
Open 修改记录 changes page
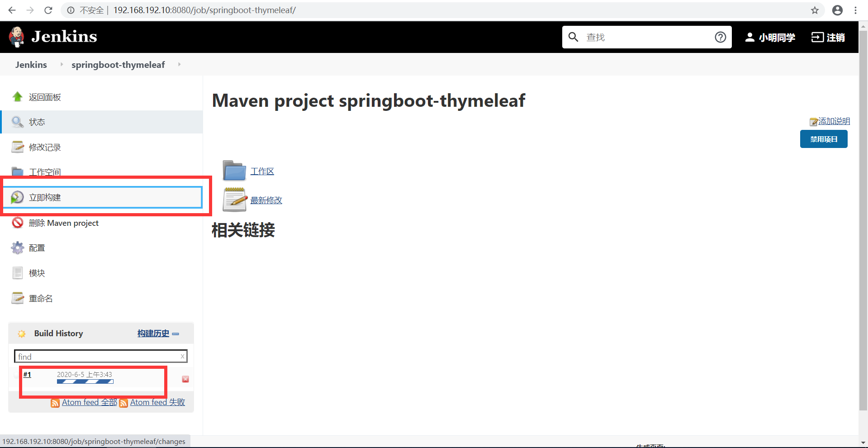[x=45, y=148]
